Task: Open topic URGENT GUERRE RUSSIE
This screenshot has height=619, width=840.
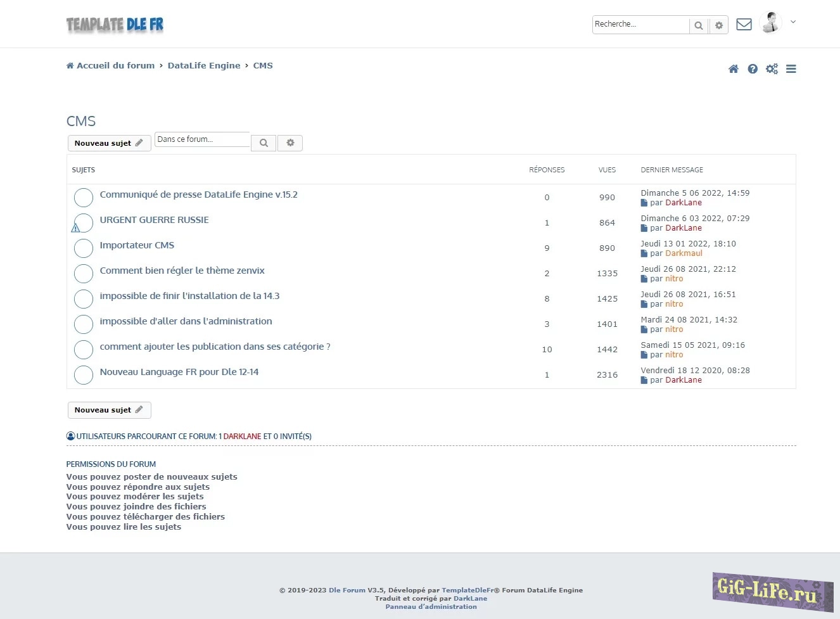Action: coord(154,220)
